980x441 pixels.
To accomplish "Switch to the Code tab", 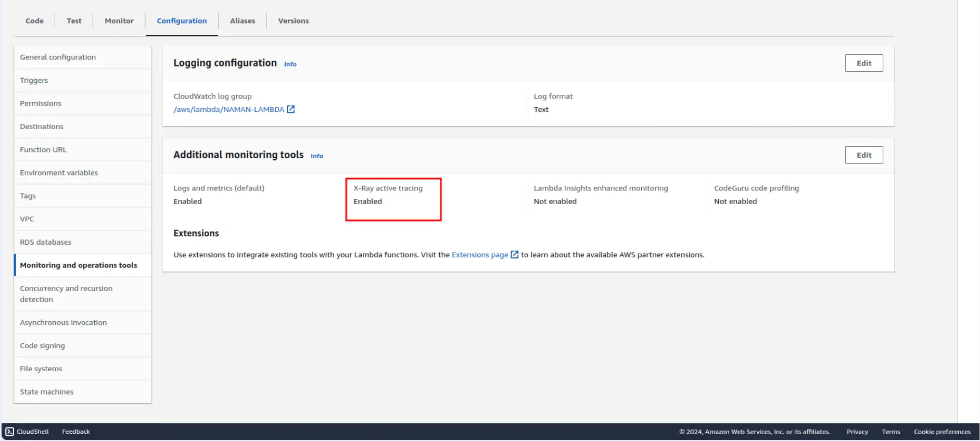I will pyautogui.click(x=34, y=21).
